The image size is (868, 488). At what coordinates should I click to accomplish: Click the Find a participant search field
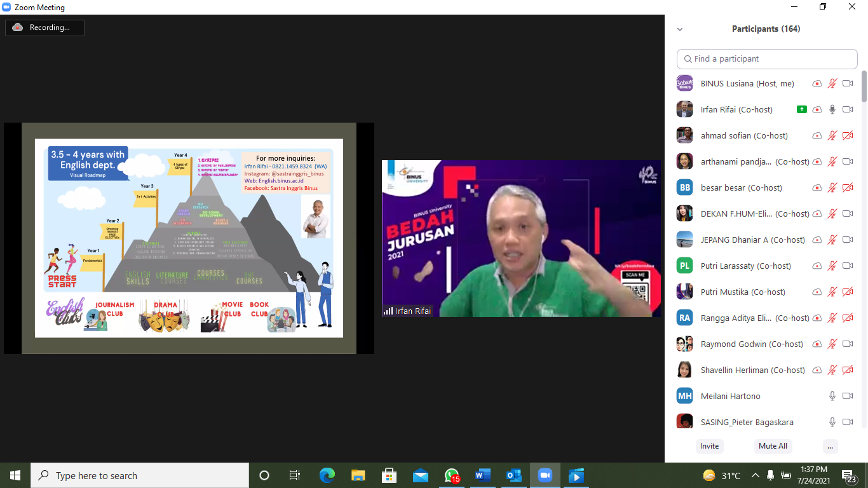point(767,58)
